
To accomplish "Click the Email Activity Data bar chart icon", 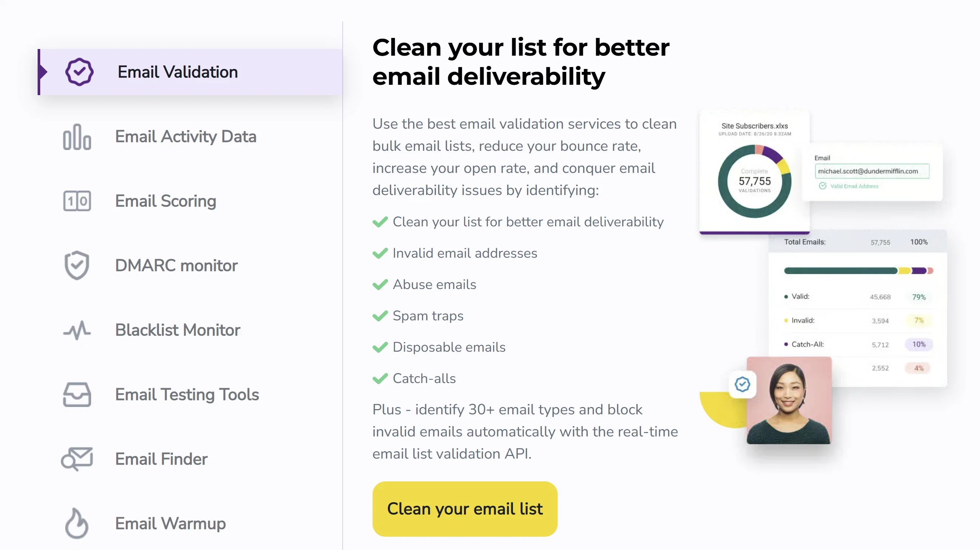I will [77, 137].
